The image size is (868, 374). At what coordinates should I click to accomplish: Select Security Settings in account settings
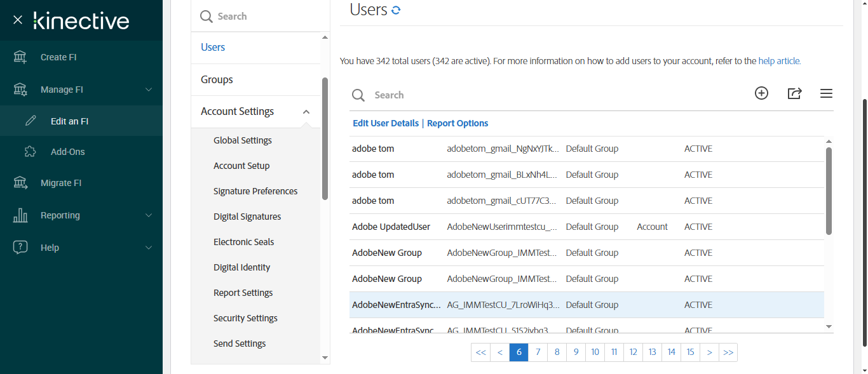[245, 318]
